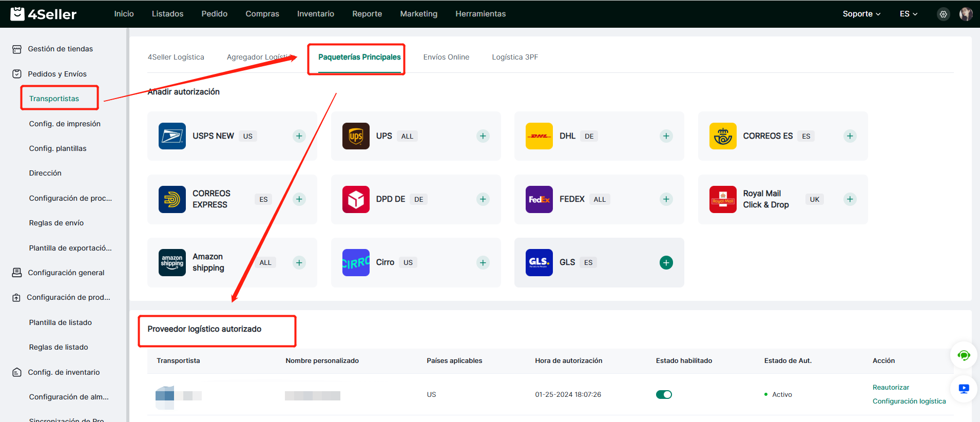Collapse Config. de inventario section
The height and width of the screenshot is (422, 980).
[56, 372]
